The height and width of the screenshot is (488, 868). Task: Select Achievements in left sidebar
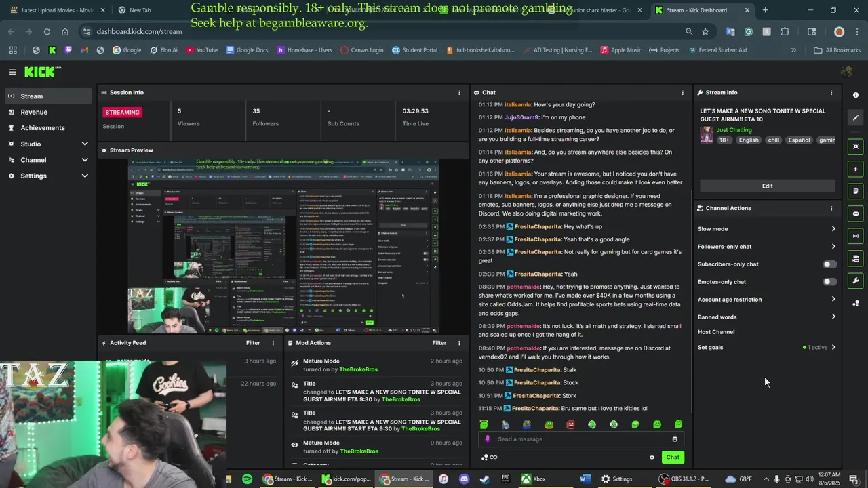click(x=47, y=128)
